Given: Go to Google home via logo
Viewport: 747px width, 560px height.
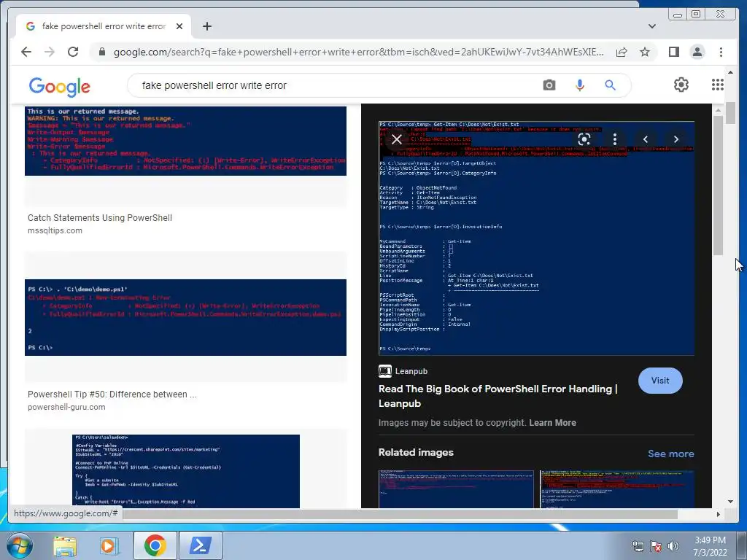Looking at the screenshot, I should click(59, 86).
